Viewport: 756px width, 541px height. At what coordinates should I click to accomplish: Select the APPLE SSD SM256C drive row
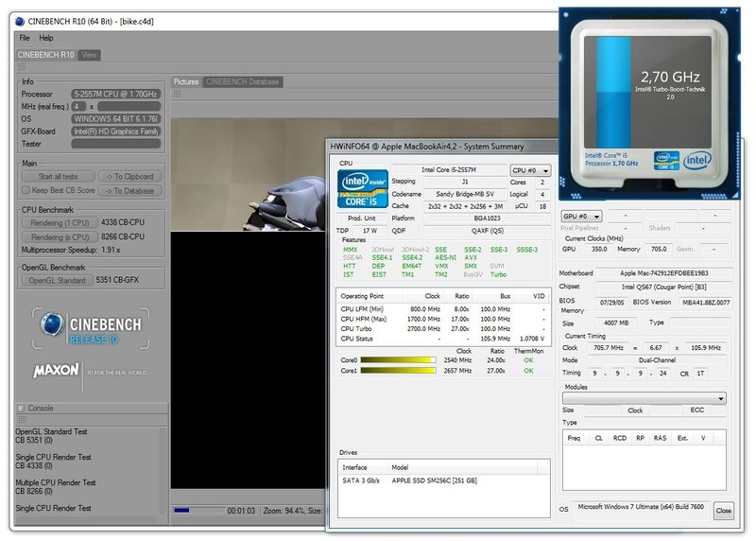point(443,480)
